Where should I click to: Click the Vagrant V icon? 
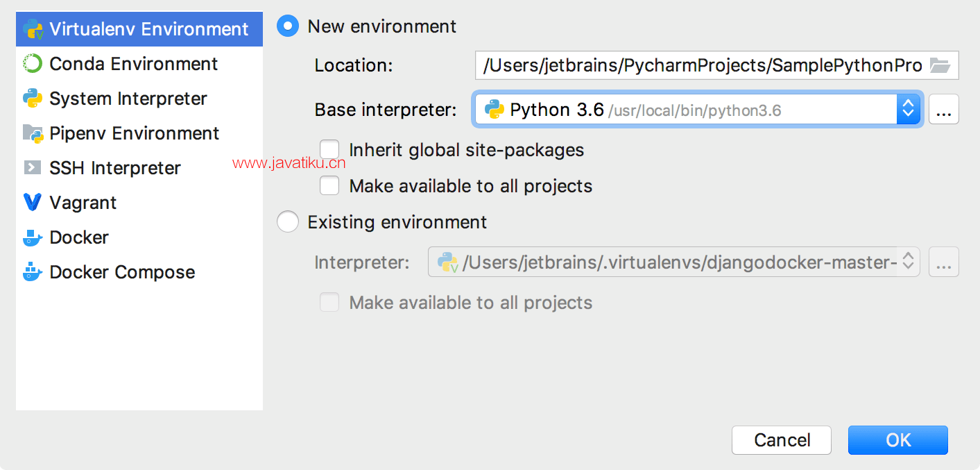(x=33, y=203)
